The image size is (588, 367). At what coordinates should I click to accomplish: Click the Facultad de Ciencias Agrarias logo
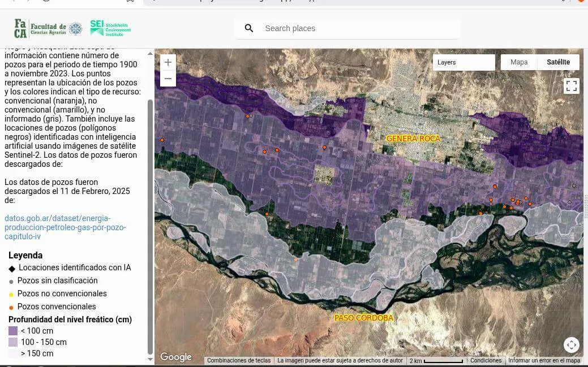tap(48, 28)
